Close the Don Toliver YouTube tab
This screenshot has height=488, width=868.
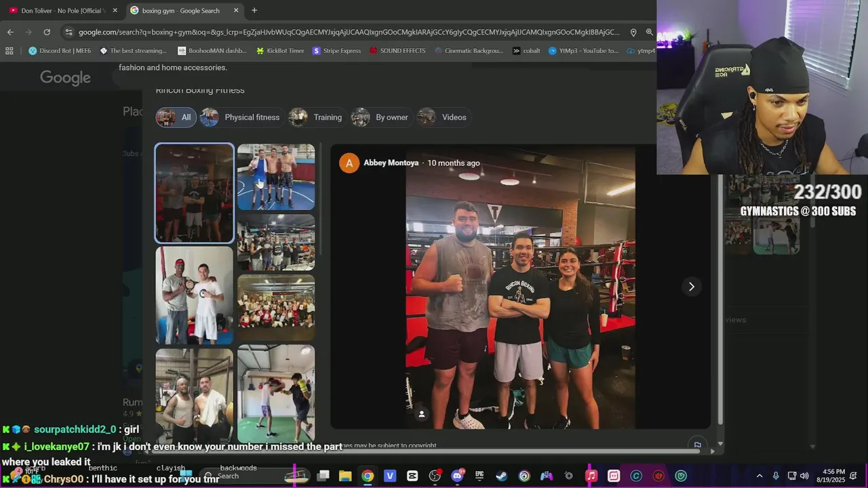click(x=115, y=10)
